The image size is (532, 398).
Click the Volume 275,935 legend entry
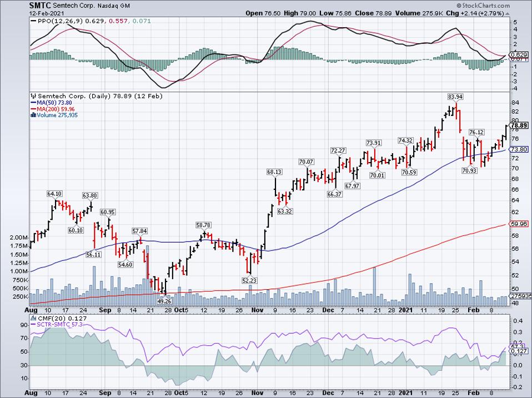[54, 115]
